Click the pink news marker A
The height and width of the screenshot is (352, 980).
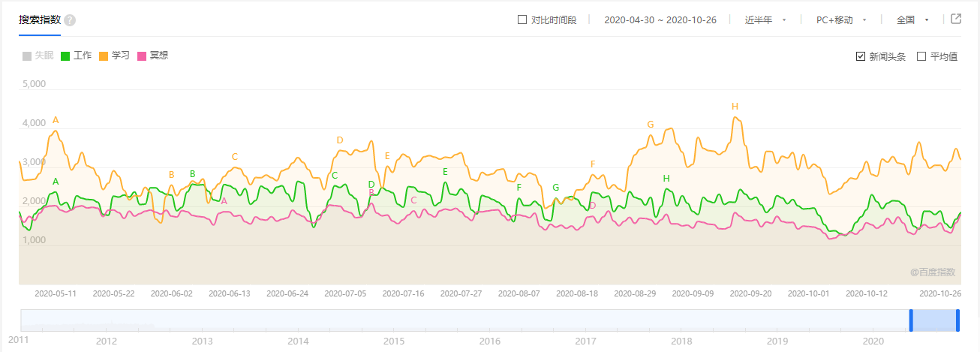[224, 201]
